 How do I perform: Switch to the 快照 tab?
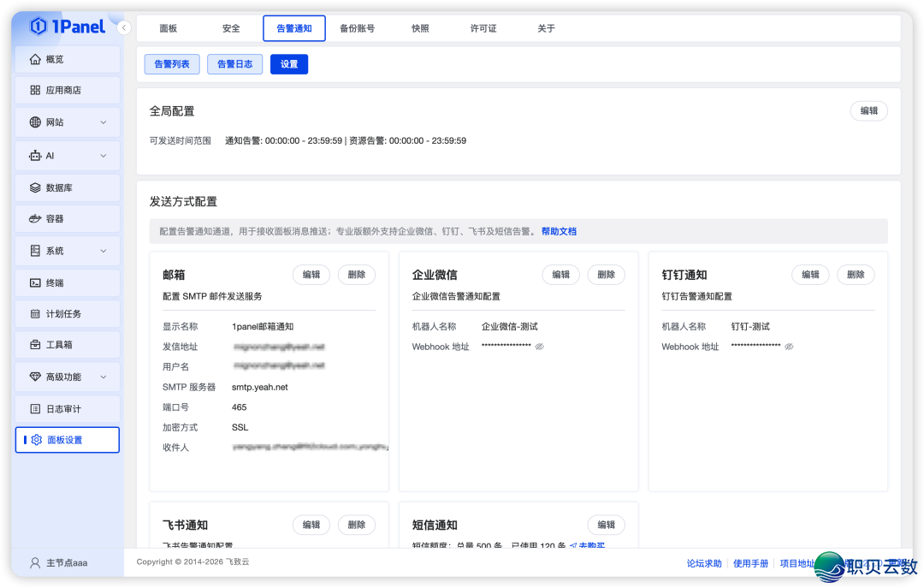[420, 27]
